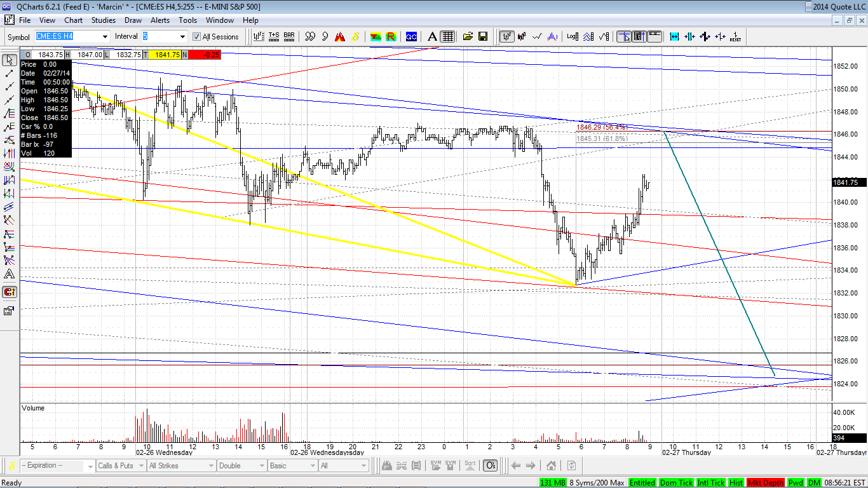
Task: Click the QC icon in the toolbar
Action: (411, 36)
